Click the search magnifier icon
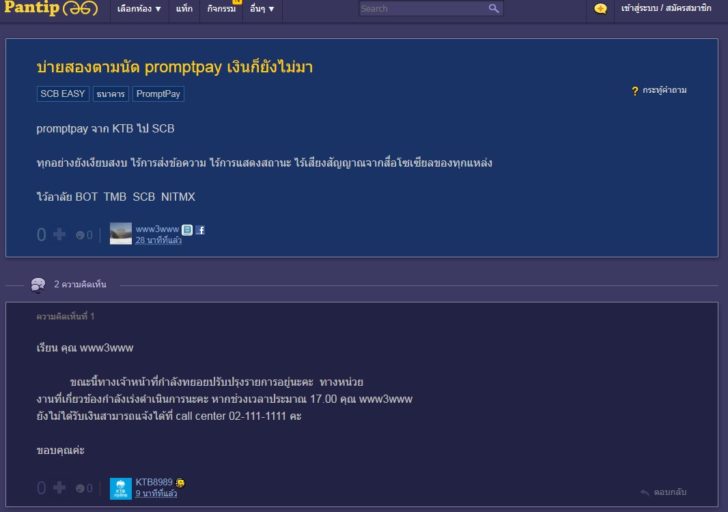This screenshot has height=512, width=728. point(494,8)
